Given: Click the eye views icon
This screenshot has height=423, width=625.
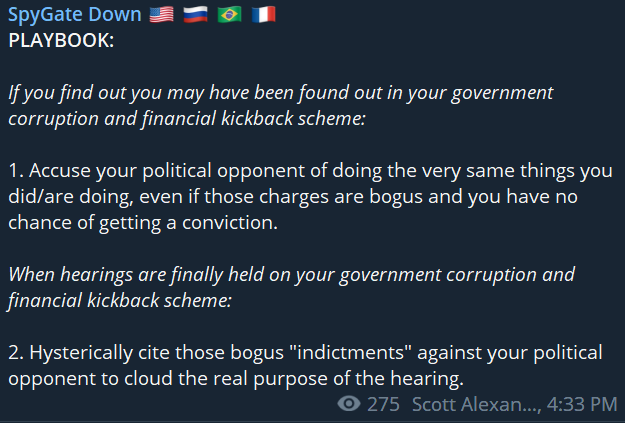Looking at the screenshot, I should pos(349,404).
